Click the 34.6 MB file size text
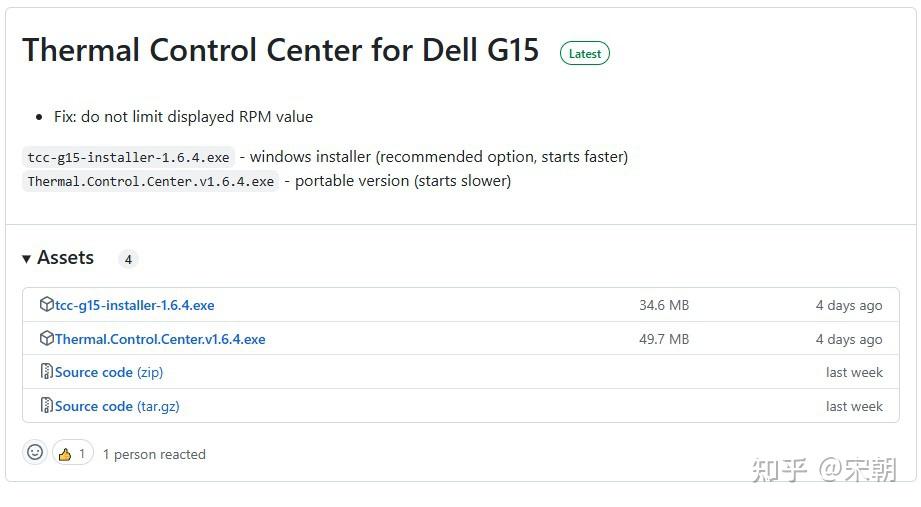921x507 pixels. tap(664, 305)
